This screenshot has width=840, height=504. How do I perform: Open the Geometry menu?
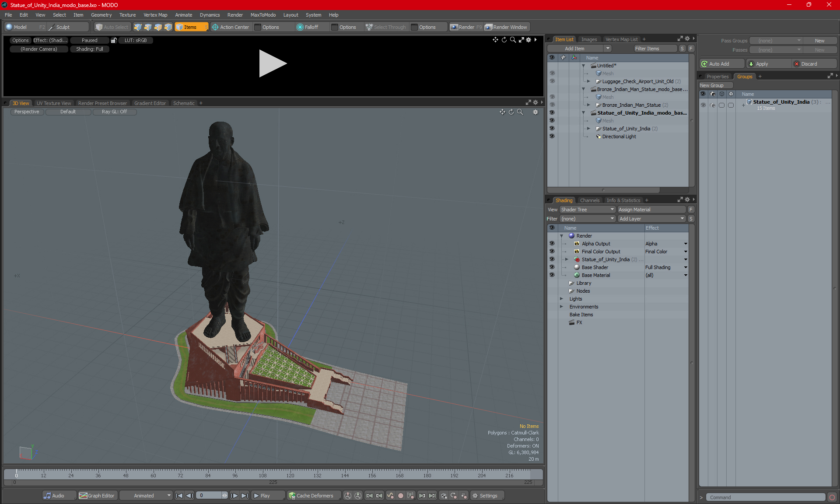pos(101,15)
